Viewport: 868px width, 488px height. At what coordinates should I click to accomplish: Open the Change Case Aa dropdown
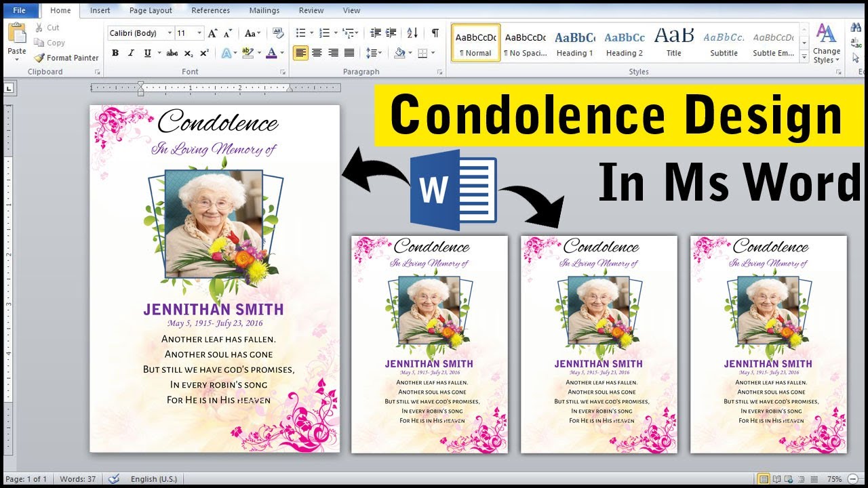252,33
